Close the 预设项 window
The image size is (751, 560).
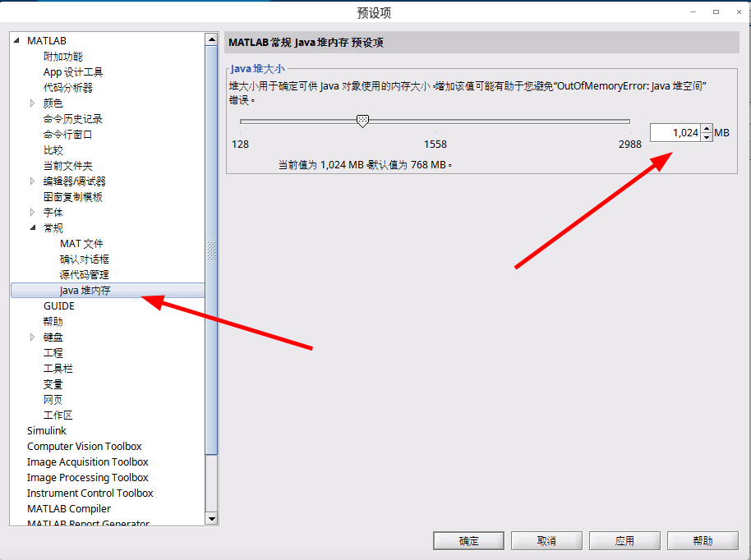(x=739, y=12)
